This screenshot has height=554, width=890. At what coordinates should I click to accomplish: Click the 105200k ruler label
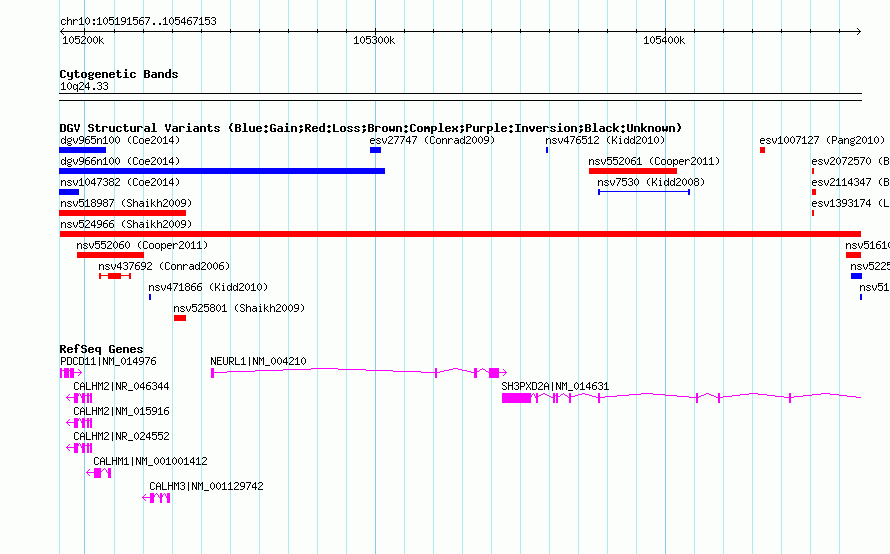pyautogui.click(x=83, y=40)
